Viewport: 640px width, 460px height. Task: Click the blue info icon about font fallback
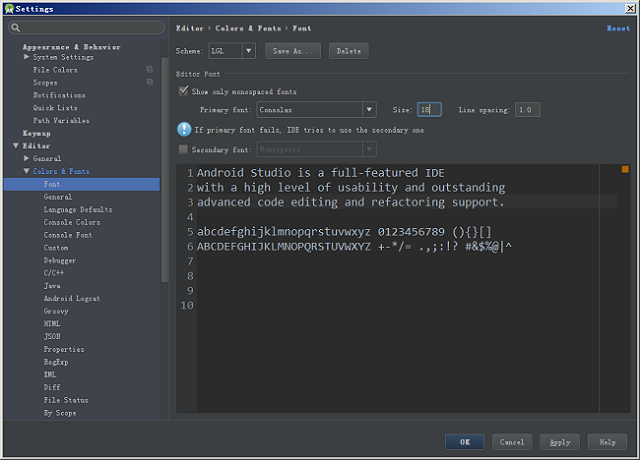point(184,129)
